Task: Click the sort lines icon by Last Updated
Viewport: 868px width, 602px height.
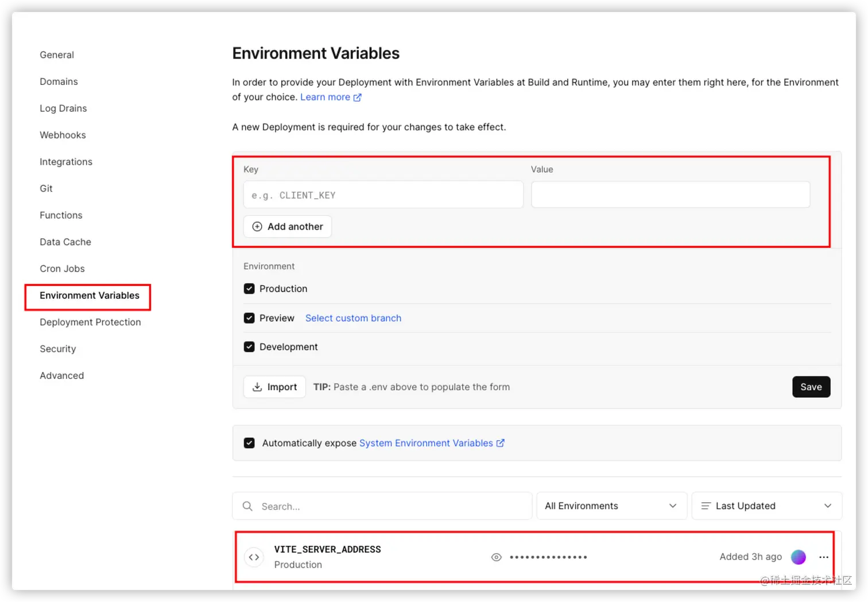Action: pos(706,506)
